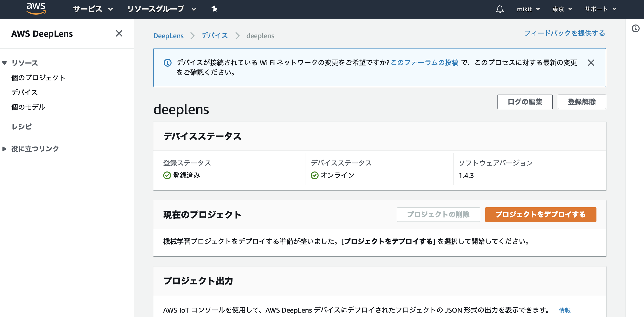Go to the DeepLens breadcrumb link

tap(168, 36)
